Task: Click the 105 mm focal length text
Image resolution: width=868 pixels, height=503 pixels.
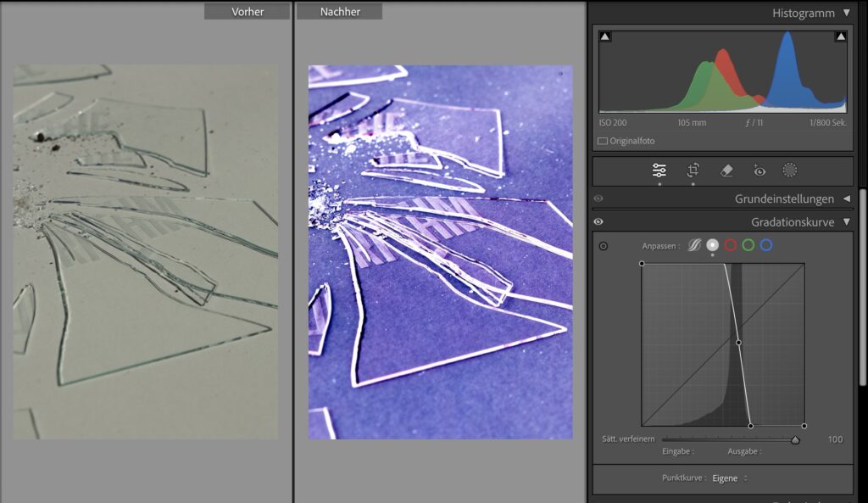Action: click(x=692, y=123)
